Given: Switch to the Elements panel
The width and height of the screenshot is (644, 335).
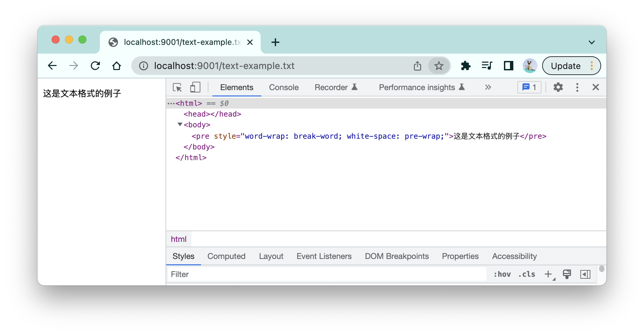Looking at the screenshot, I should [x=237, y=87].
